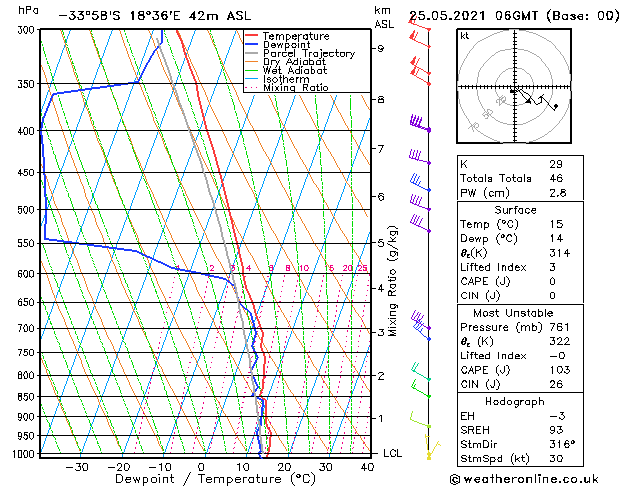Click the surface Lifted Index value 3
Image resolution: width=629 pixels, height=486 pixels.
553,267
